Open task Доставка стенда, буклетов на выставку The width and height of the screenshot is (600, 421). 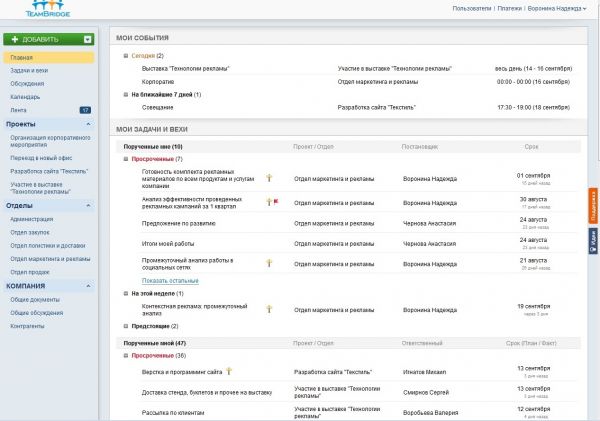click(x=207, y=393)
